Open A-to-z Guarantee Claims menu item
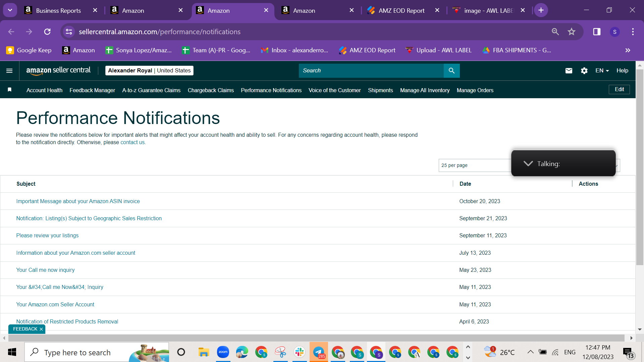The height and width of the screenshot is (362, 644). (x=151, y=90)
